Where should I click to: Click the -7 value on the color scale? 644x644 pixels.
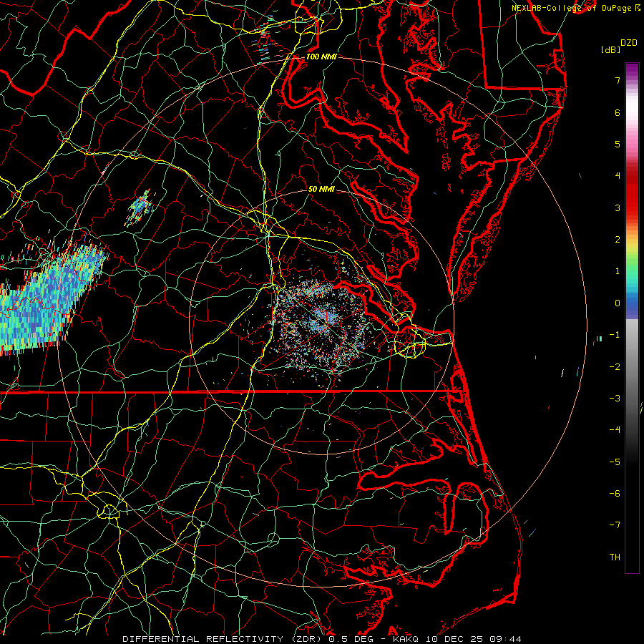point(615,525)
